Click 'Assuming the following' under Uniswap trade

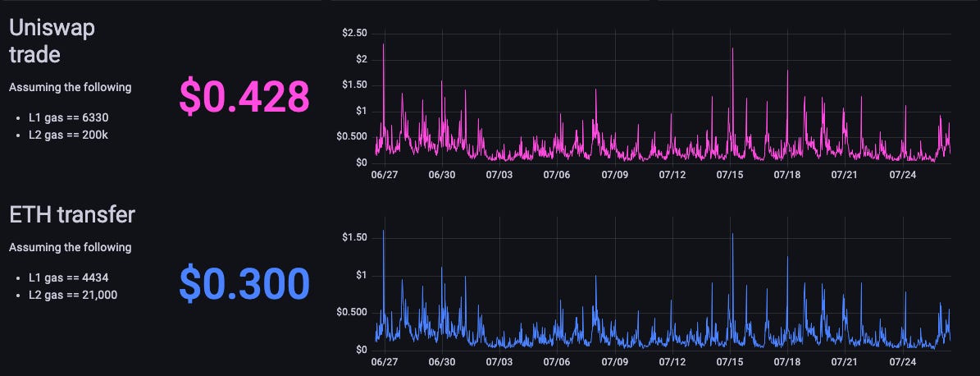click(70, 87)
